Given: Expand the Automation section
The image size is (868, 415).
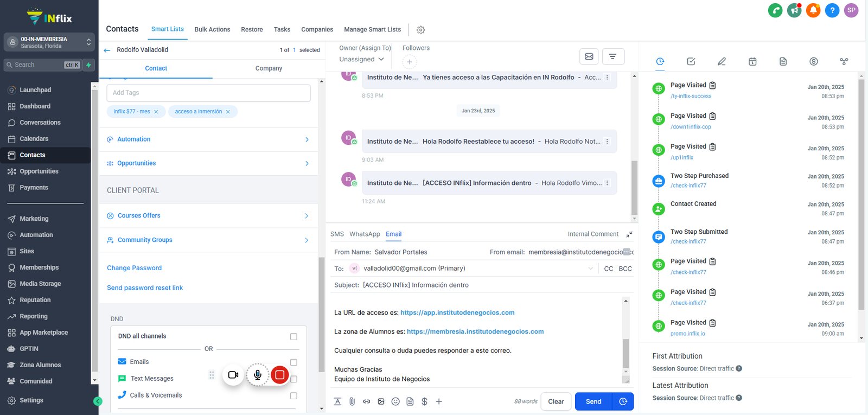Looking at the screenshot, I should click(x=208, y=139).
